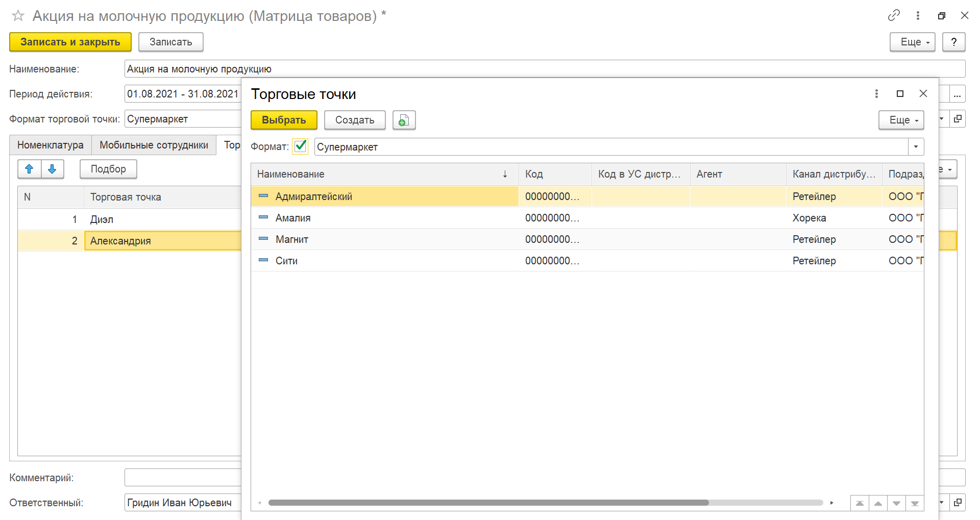Image resolution: width=980 pixels, height=520 pixels.
Task: Click the row icon of Сити
Action: 263,260
